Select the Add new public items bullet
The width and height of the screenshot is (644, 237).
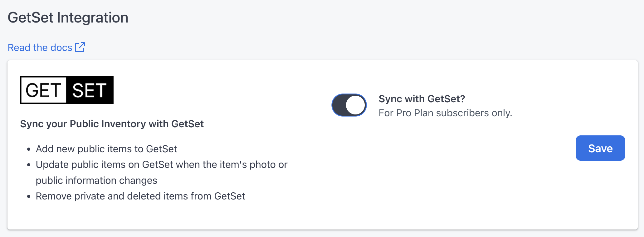(106, 149)
